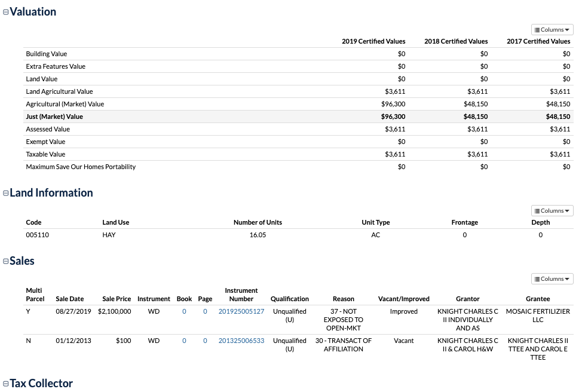Click the Book link for the 08/27/2019 sale

184,311
